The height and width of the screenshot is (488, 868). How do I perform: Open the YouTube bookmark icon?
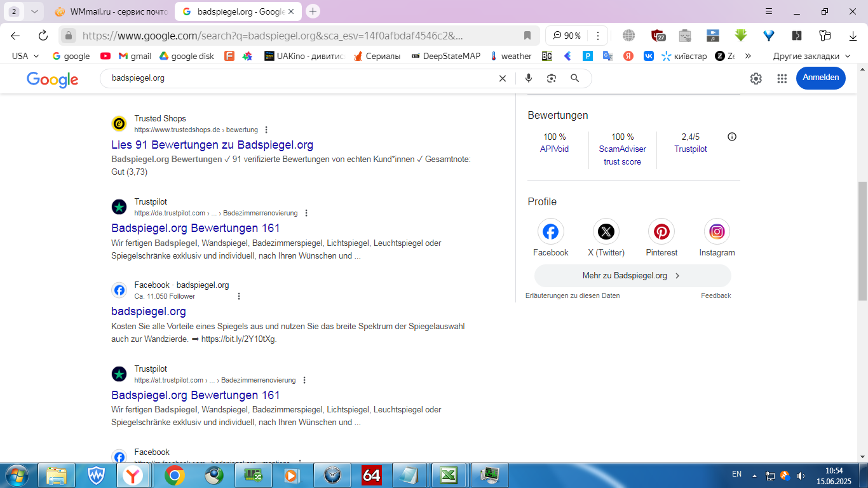[x=105, y=56]
